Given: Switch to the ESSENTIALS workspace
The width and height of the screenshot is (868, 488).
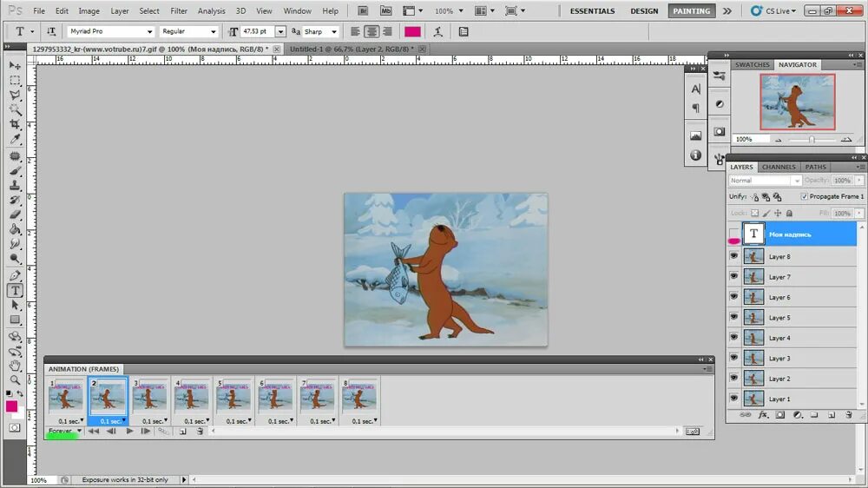Looking at the screenshot, I should 592,10.
